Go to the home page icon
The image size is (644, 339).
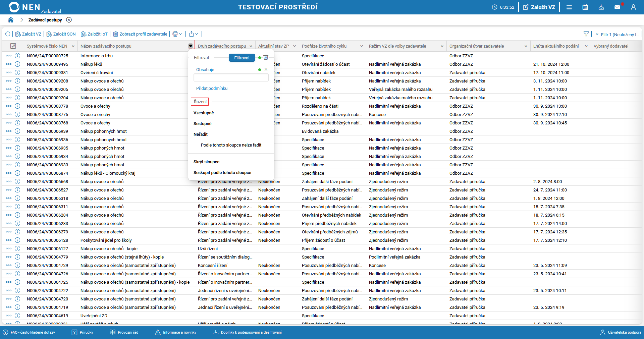click(x=11, y=20)
